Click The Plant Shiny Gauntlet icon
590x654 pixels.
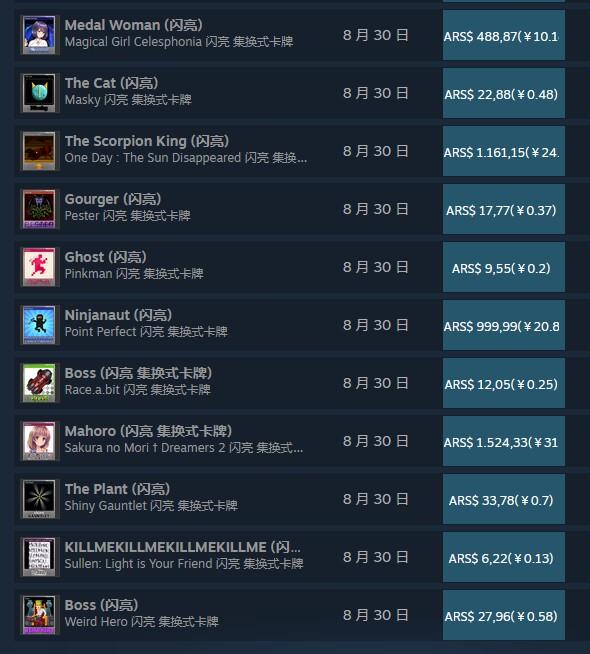39,499
